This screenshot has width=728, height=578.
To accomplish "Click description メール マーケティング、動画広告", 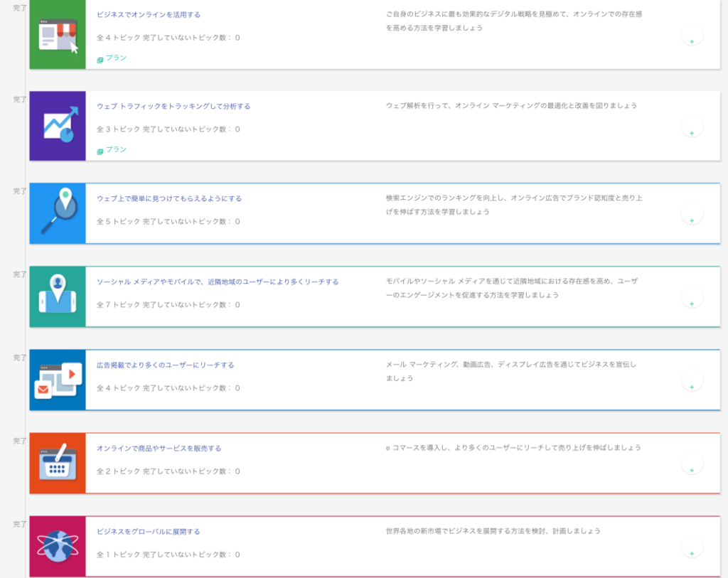I will (511, 371).
